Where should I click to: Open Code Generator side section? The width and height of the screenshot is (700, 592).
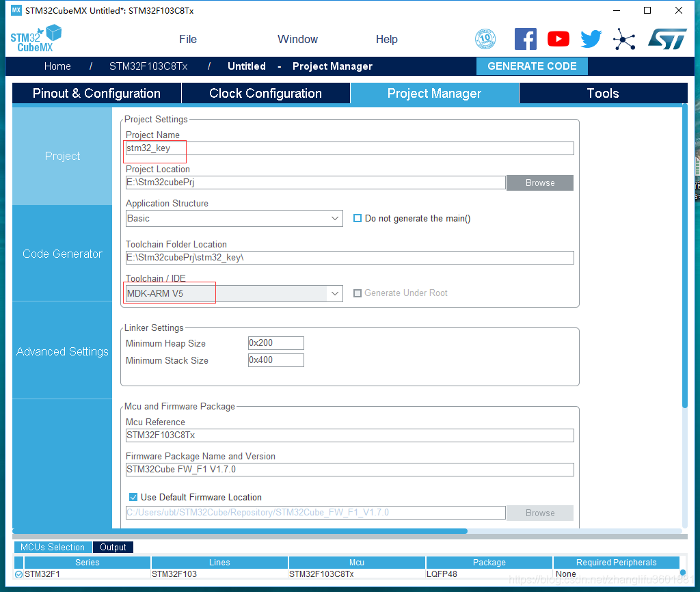click(62, 254)
